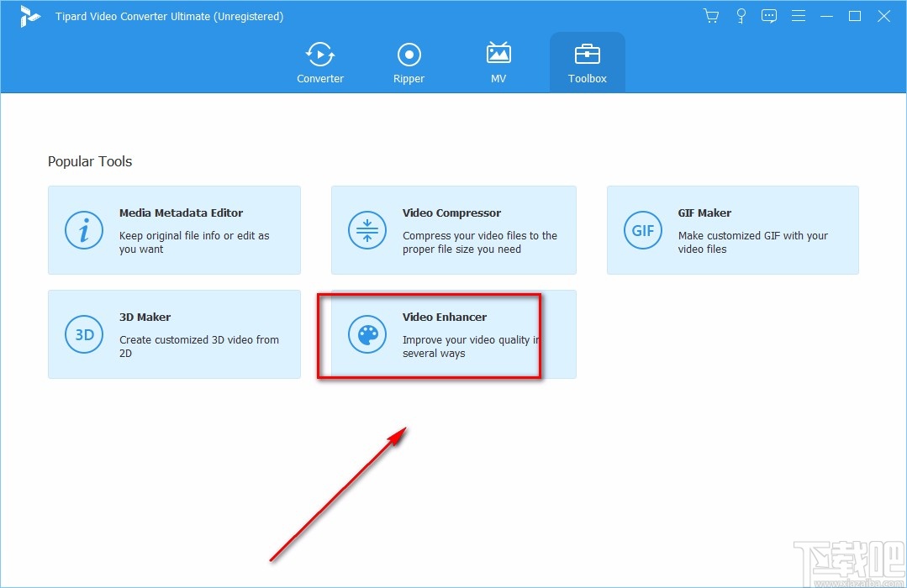The width and height of the screenshot is (907, 588).
Task: Open the MV tab
Action: (x=498, y=63)
